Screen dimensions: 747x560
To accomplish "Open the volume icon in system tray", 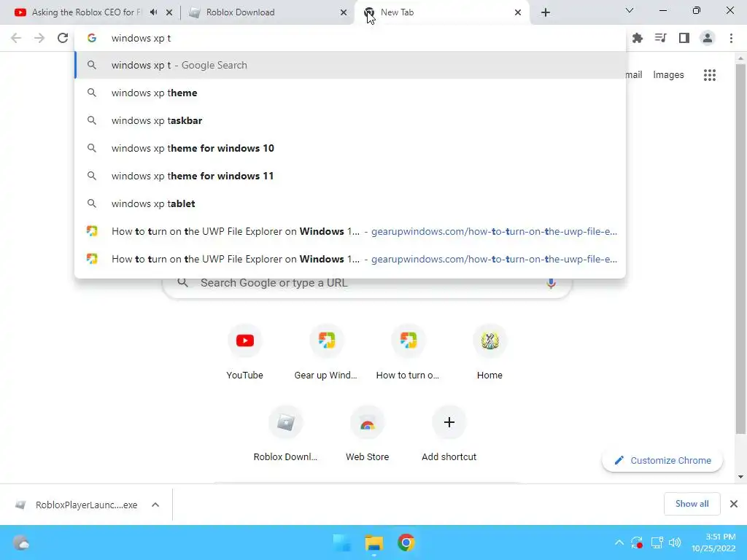I will click(x=675, y=542).
